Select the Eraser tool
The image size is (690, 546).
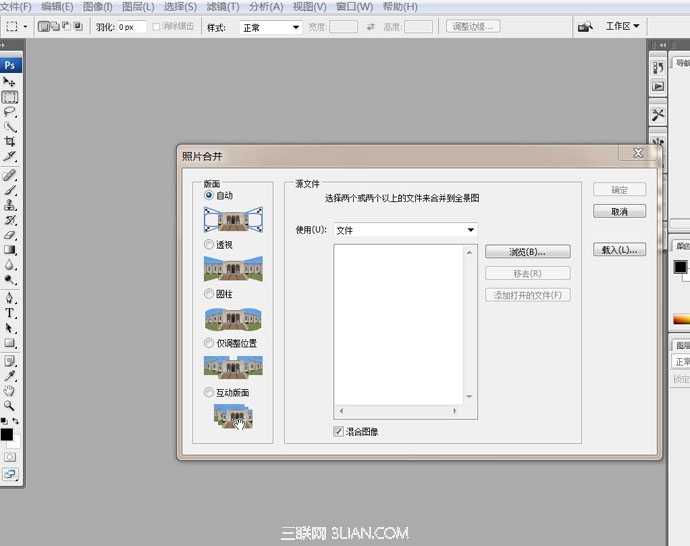[10, 234]
